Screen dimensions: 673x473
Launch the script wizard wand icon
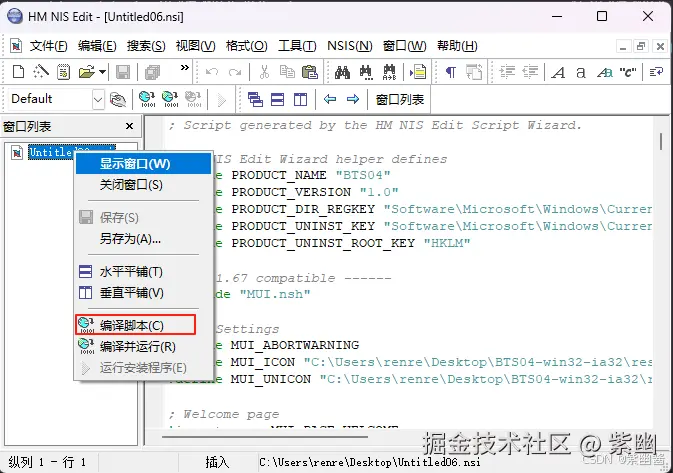[41, 72]
